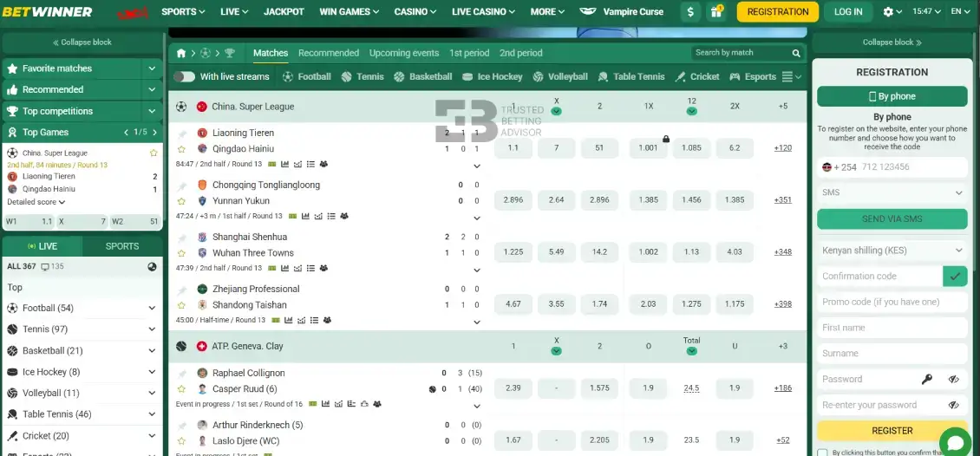The height and width of the screenshot is (456, 980).
Task: Click the LOG IN button
Action: click(x=848, y=12)
